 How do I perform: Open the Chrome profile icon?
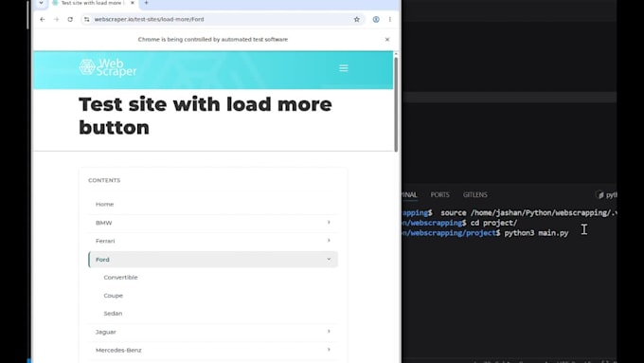coord(376,19)
